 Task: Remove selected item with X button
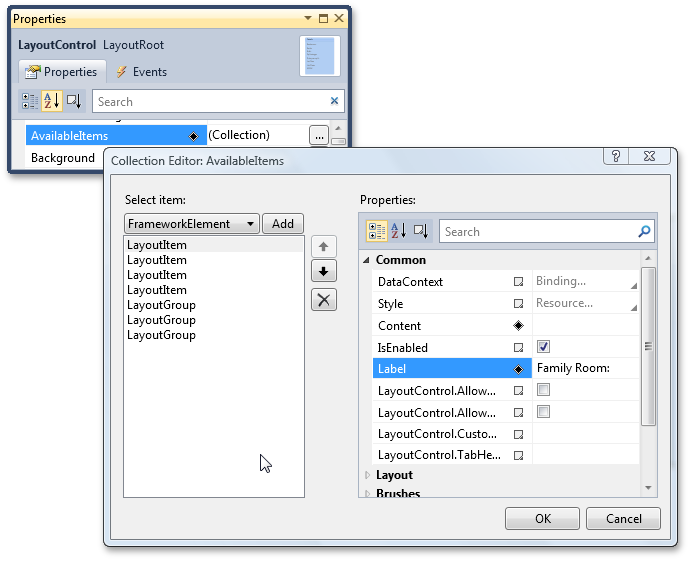point(323,300)
